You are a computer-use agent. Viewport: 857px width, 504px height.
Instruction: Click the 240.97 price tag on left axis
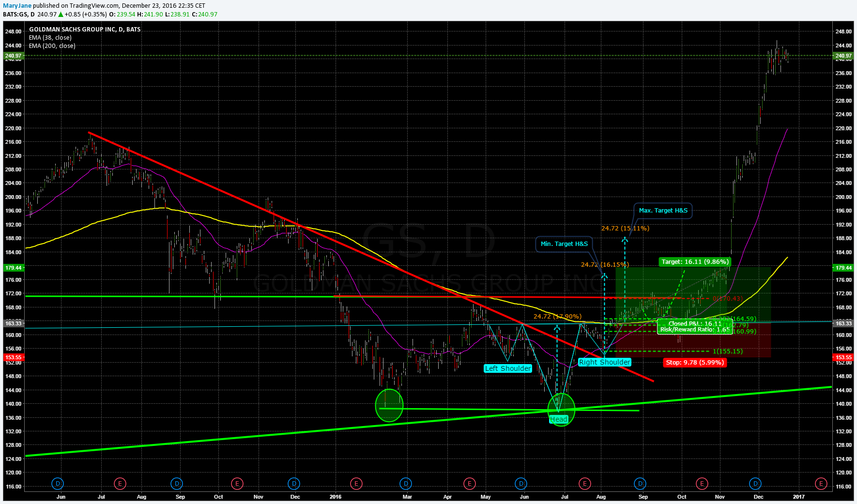14,56
